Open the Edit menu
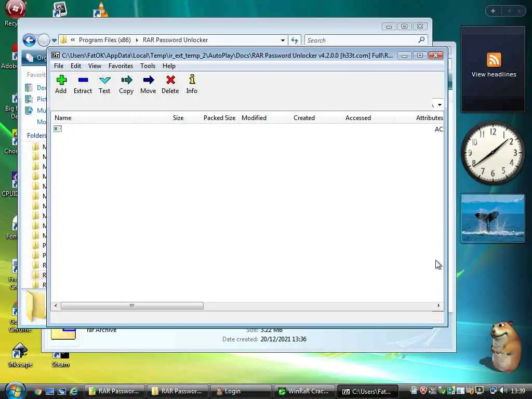 tap(76, 66)
